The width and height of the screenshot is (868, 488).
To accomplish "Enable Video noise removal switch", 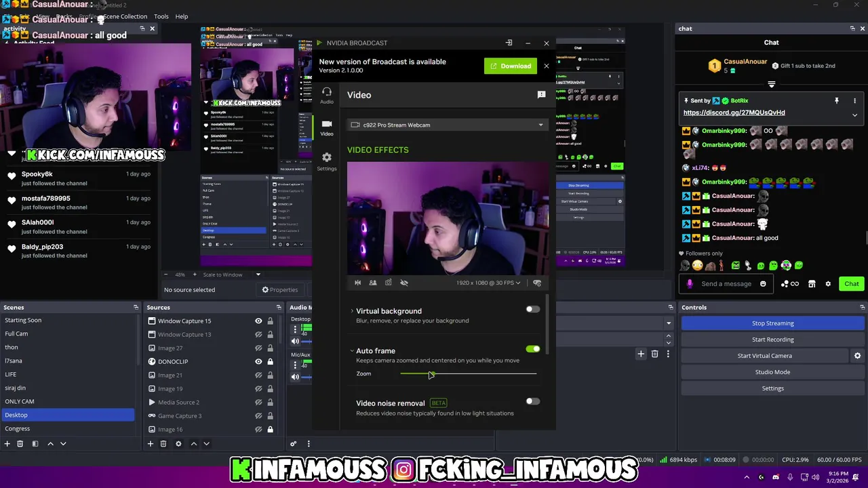I will click(533, 401).
